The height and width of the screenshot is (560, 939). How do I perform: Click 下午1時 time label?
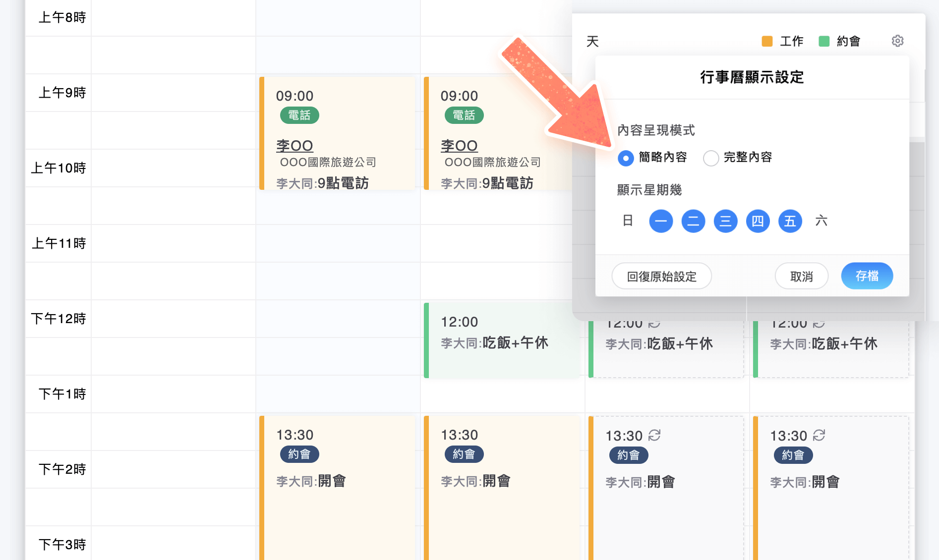(x=62, y=394)
